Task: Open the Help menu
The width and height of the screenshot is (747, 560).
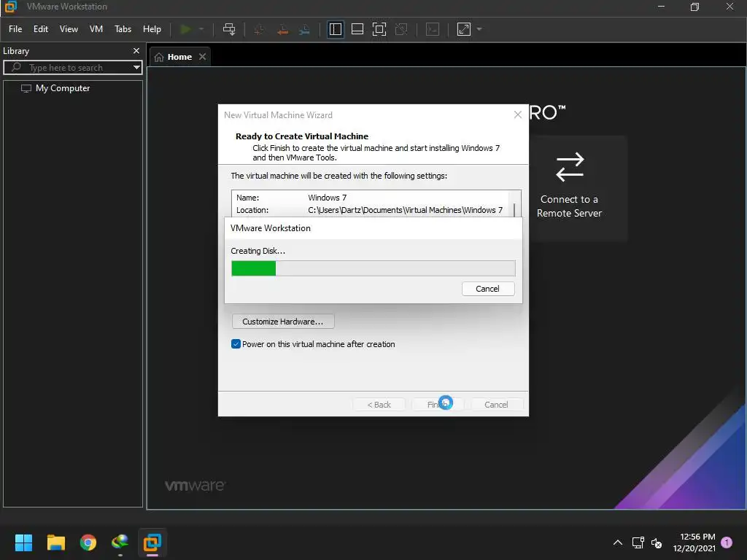Action: click(152, 29)
